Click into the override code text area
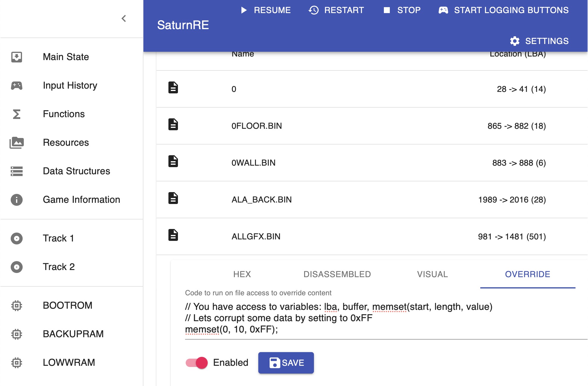588x386 pixels. pyautogui.click(x=386, y=318)
